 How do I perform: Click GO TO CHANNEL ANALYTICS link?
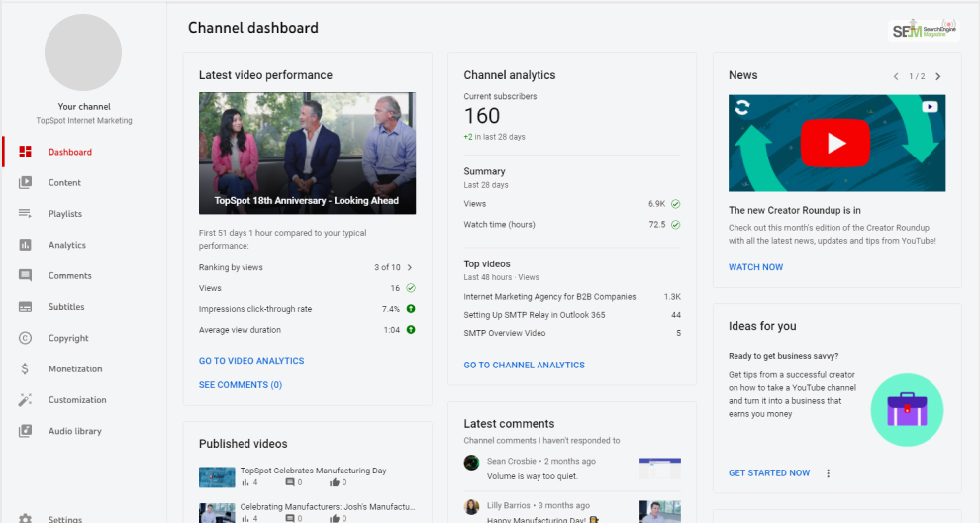pos(524,365)
